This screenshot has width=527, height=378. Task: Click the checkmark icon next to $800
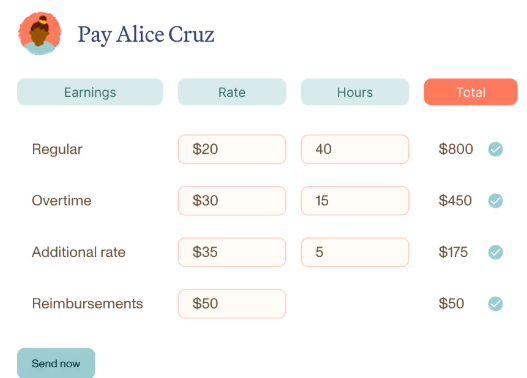[495, 149]
